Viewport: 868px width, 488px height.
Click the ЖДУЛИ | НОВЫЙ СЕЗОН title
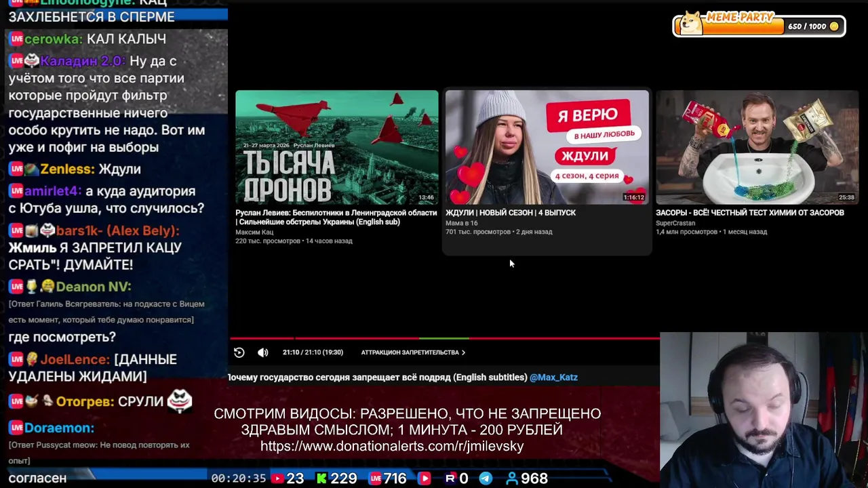tap(511, 213)
